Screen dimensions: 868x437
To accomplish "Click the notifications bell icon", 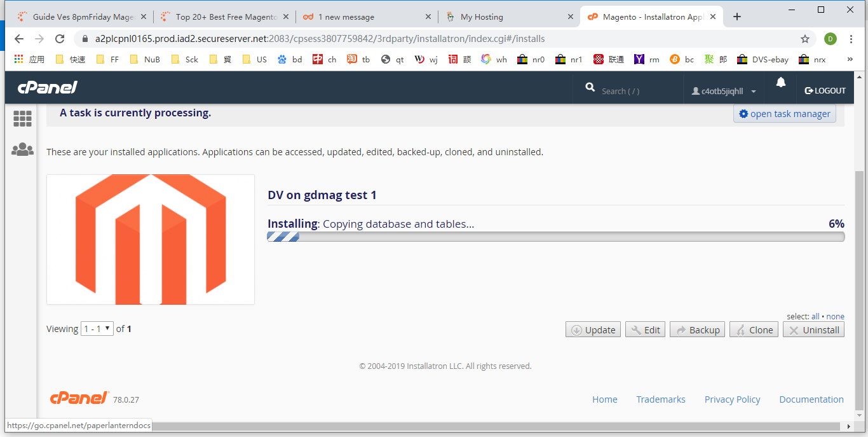I will [781, 83].
